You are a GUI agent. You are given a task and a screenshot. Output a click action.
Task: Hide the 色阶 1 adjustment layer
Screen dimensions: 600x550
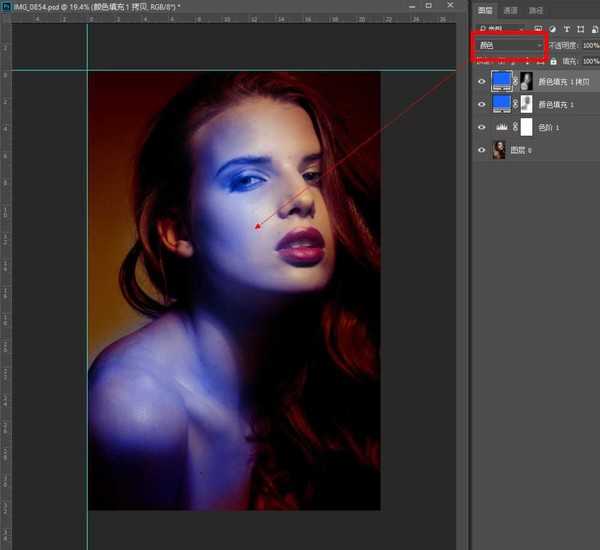click(481, 127)
